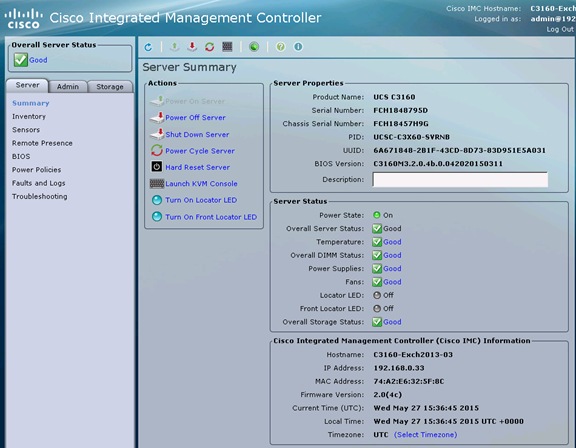The width and height of the screenshot is (576, 448).
Task: Click the Cisco logo
Action: click(24, 19)
